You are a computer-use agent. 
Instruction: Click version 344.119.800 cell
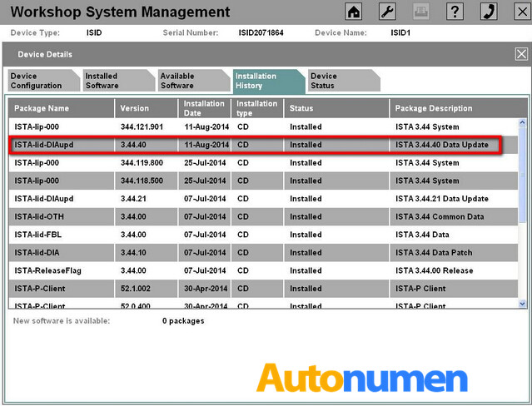[x=142, y=163]
